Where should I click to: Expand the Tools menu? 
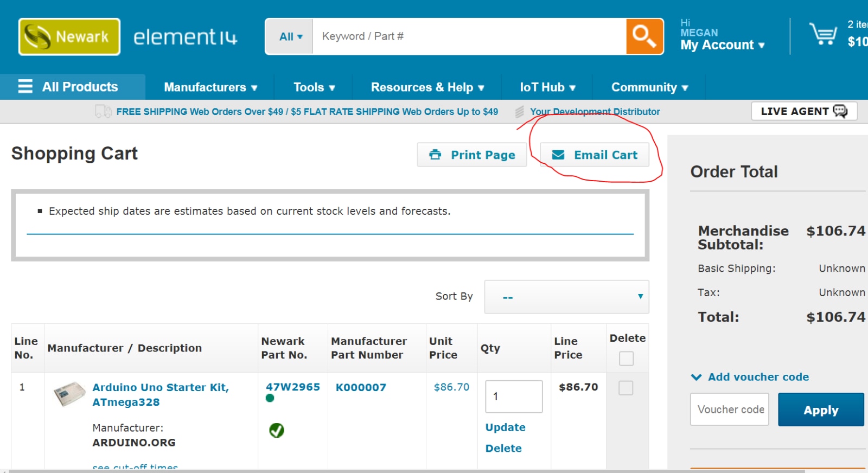pos(314,87)
